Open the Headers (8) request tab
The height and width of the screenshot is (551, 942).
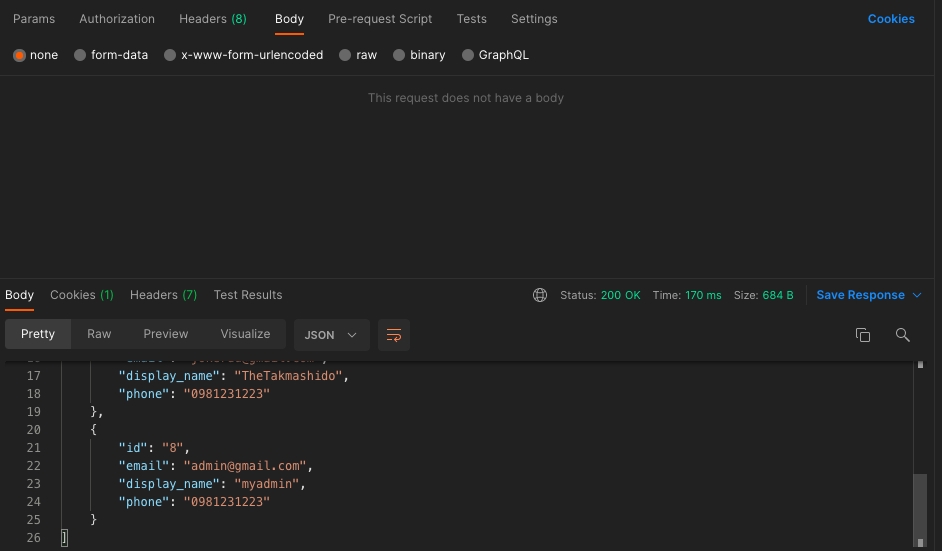(x=213, y=19)
